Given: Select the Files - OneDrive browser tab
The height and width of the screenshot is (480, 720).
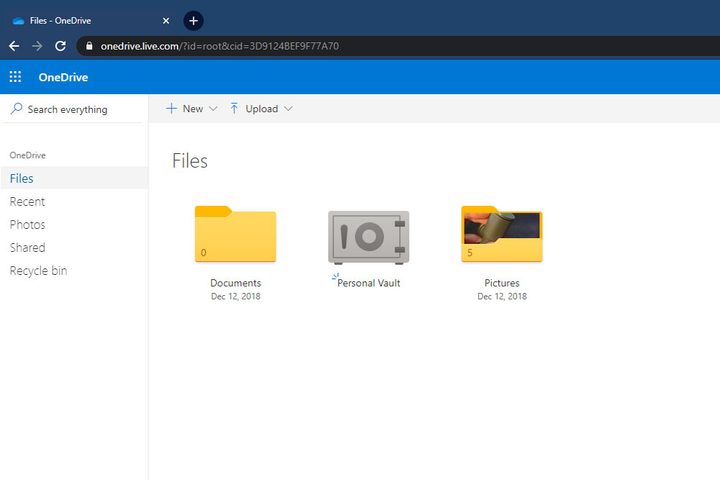Looking at the screenshot, I should [x=90, y=21].
